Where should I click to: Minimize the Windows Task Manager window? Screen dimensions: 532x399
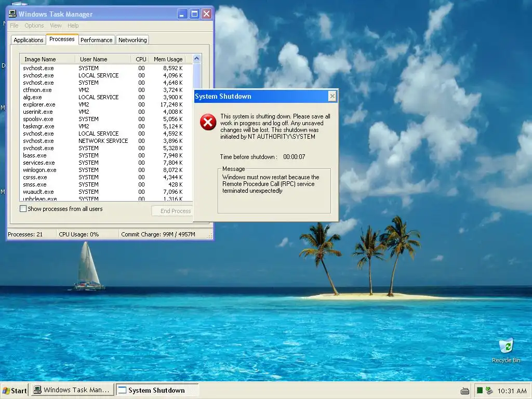pos(182,14)
